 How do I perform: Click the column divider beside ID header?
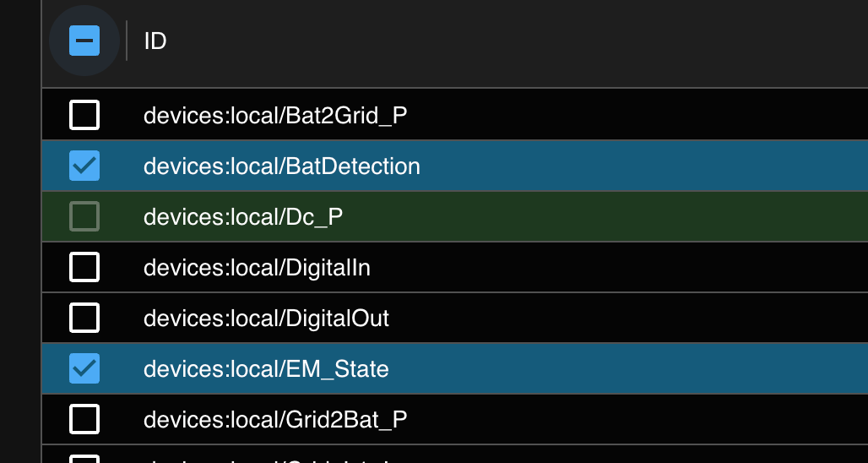tap(127, 41)
